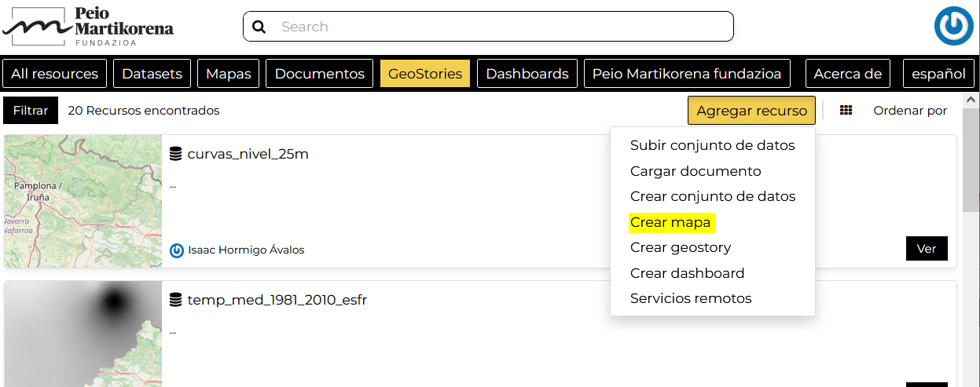
Task: Click the curvas_nivel_25m map thumbnail
Action: point(83,202)
